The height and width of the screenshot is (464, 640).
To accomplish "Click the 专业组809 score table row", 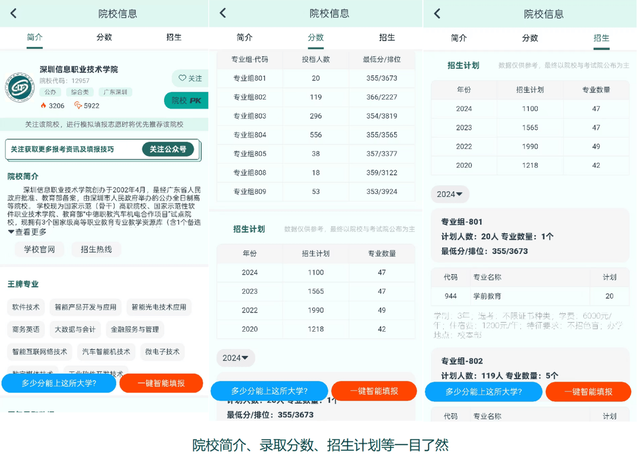I will pos(316,191).
